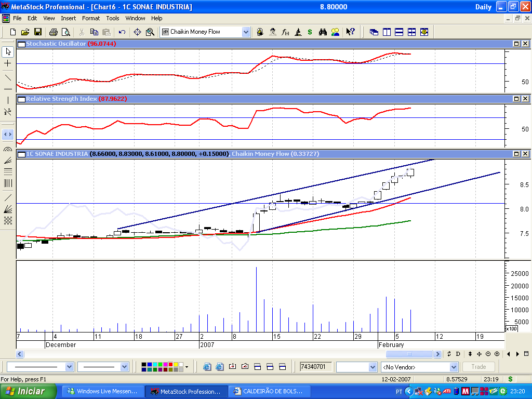This screenshot has width=532, height=399.
Task: Click the green dollar sign toolbar icon
Action: (310, 32)
